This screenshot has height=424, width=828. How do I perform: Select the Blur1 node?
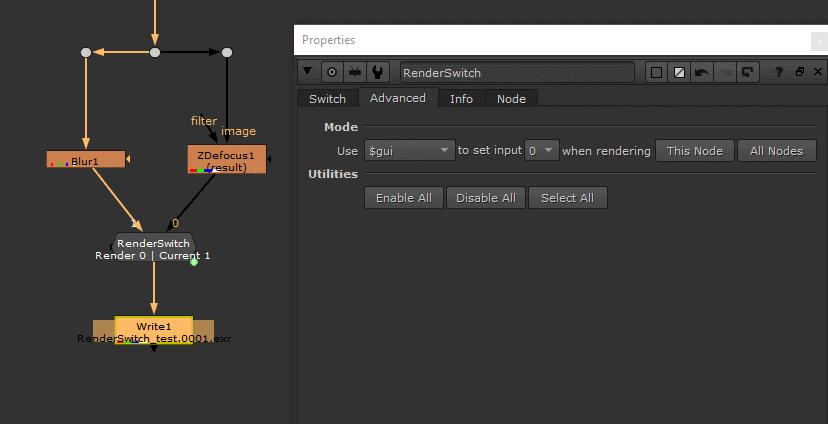[x=86, y=159]
